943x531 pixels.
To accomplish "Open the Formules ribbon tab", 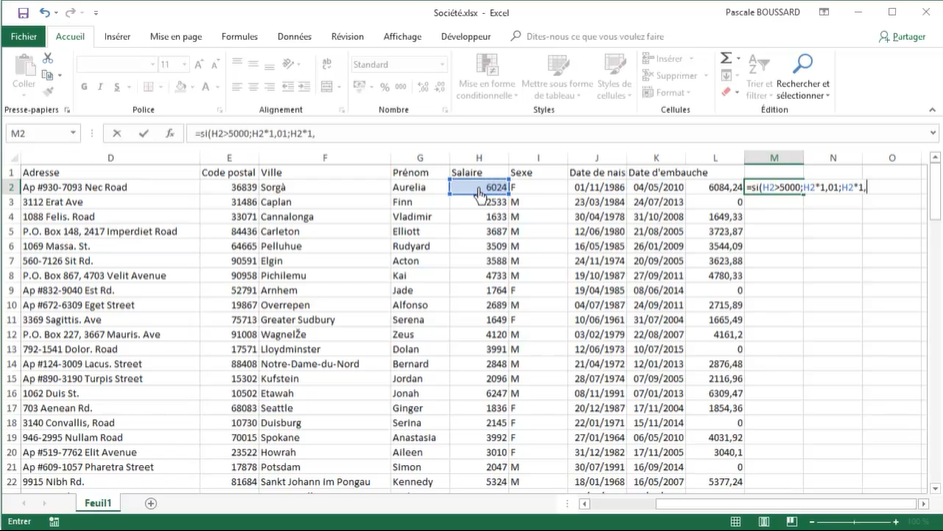I will (x=239, y=37).
